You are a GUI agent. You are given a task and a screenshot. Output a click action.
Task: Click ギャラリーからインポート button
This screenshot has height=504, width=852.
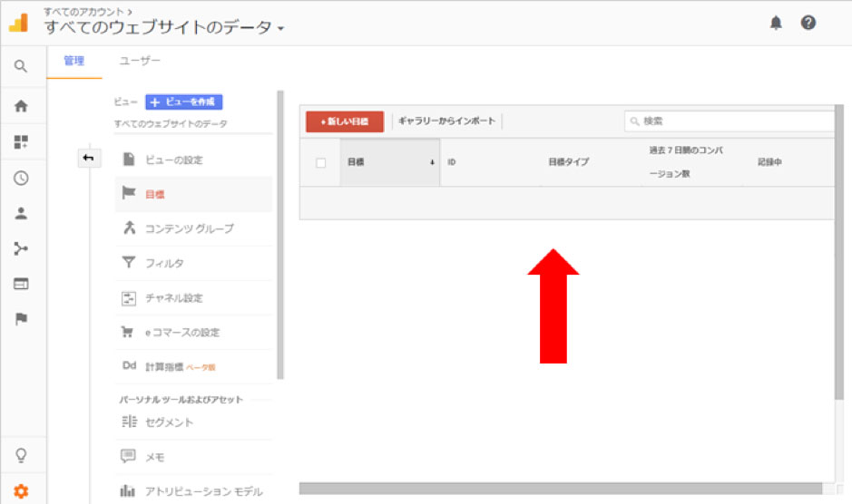[446, 121]
